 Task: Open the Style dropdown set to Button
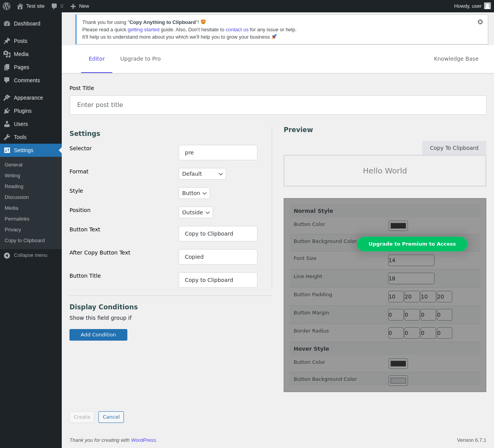(x=194, y=193)
